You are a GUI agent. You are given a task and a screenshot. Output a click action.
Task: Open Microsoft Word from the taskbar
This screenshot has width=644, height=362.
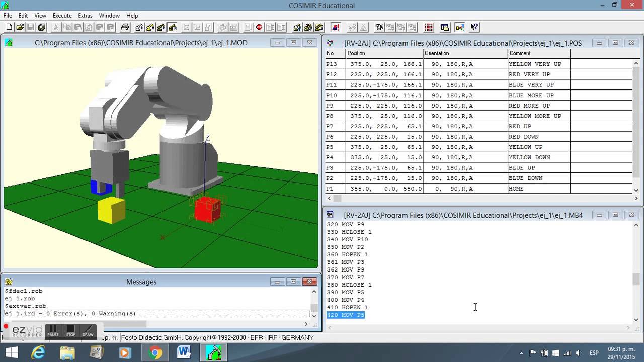point(184,353)
